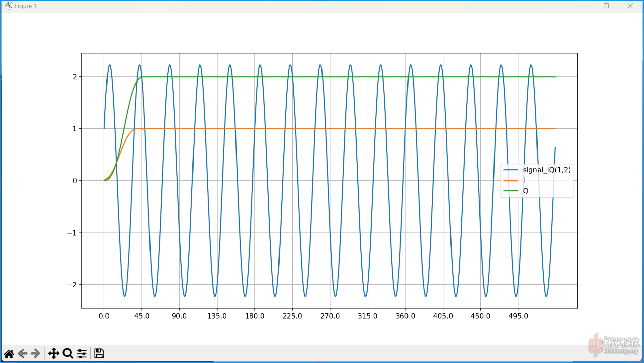644x363 pixels.
Task: Click the forward view arrow
Action: tap(35, 354)
